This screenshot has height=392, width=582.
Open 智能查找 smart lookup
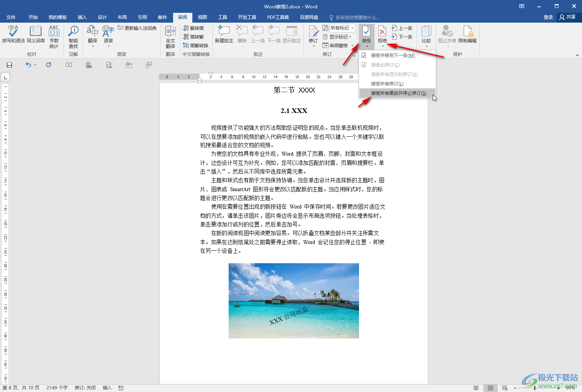(x=73, y=37)
